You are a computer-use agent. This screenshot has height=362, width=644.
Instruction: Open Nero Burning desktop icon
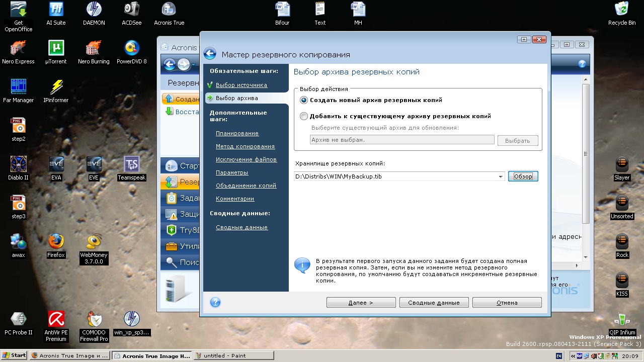tap(94, 48)
